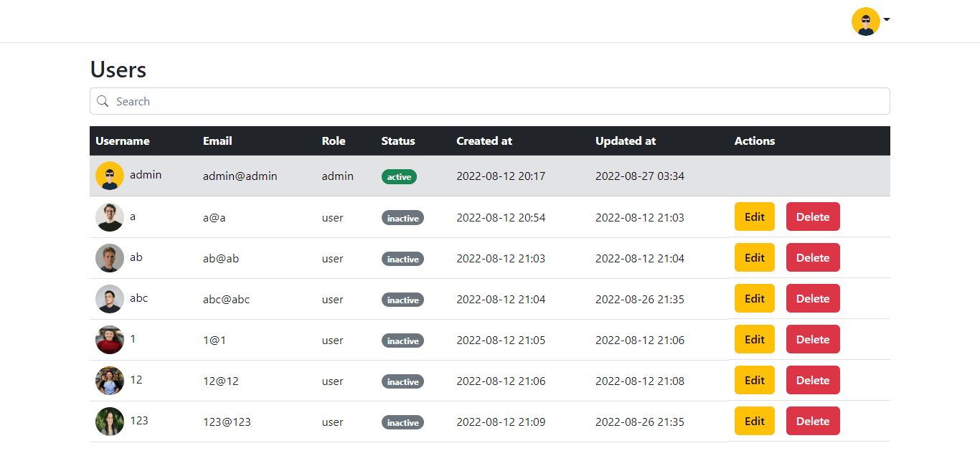The height and width of the screenshot is (471, 980).
Task: Click avatar of user 'abc'
Action: tap(110, 299)
